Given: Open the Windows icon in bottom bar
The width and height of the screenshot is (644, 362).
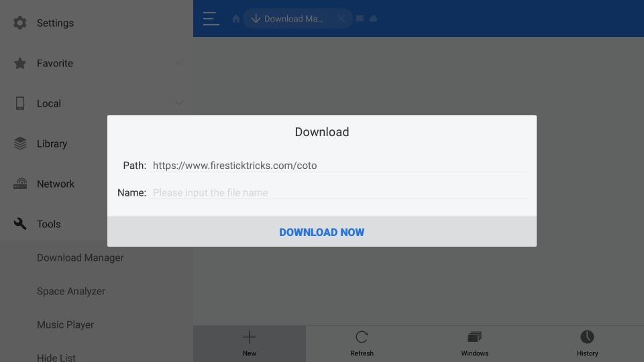Looking at the screenshot, I should (x=474, y=337).
